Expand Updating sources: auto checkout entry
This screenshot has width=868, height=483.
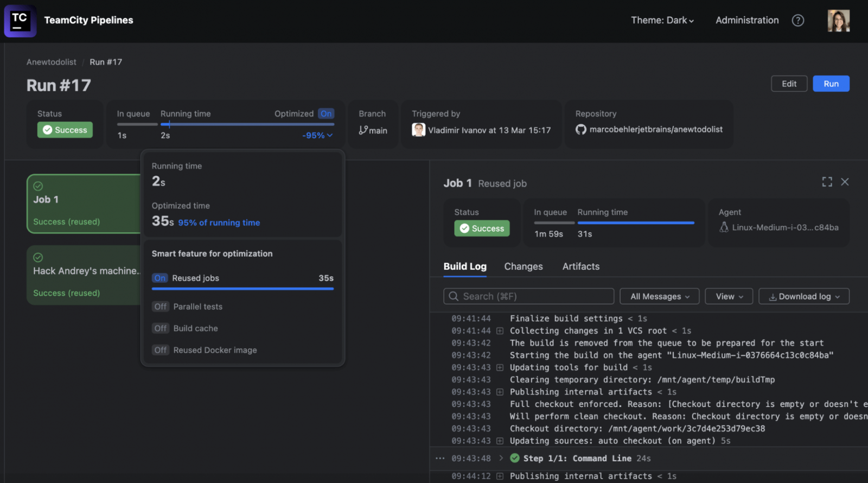pos(500,441)
